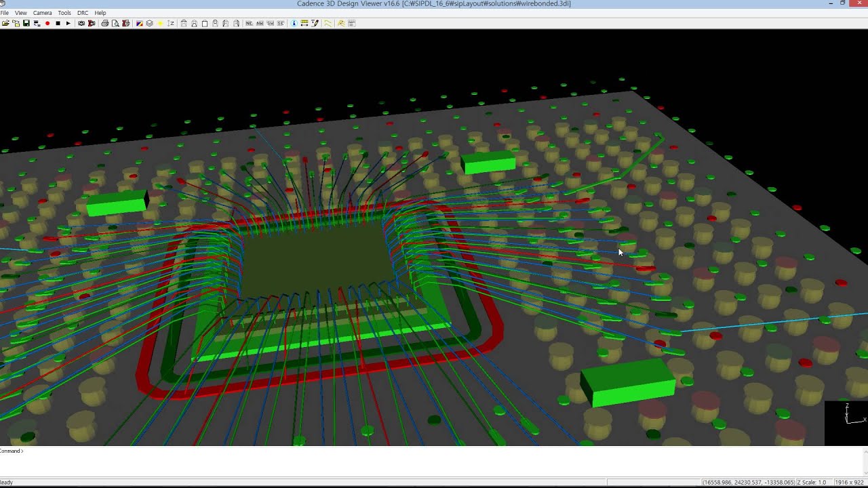
Task: Switch to the NE isometric view
Action: point(249,23)
